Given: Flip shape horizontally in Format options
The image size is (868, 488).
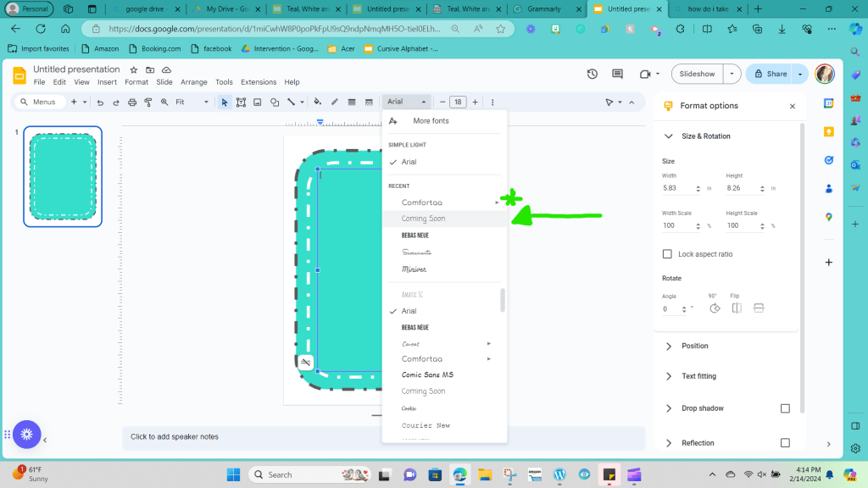Looking at the screenshot, I should coord(737,308).
